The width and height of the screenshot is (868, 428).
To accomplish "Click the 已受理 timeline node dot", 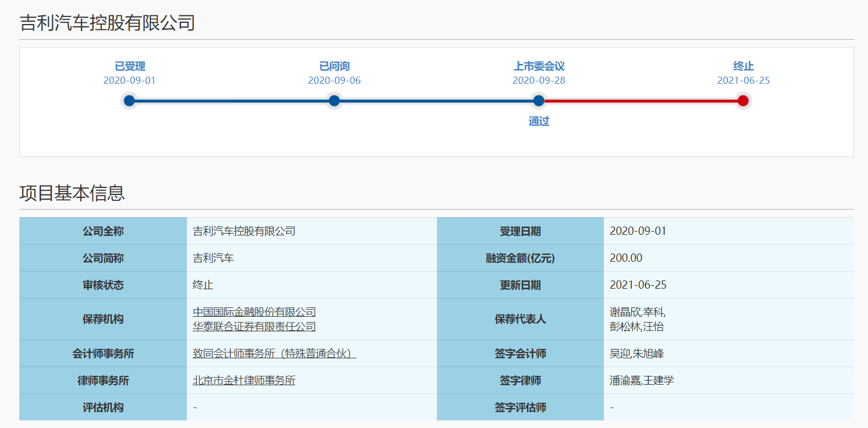I will [129, 101].
